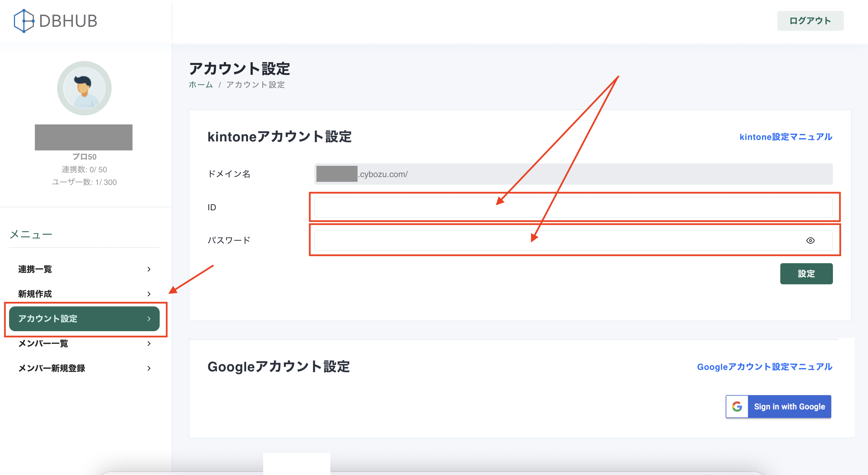868x475 pixels.
Task: Expand the 新規作成 chevron arrow
Action: [149, 294]
